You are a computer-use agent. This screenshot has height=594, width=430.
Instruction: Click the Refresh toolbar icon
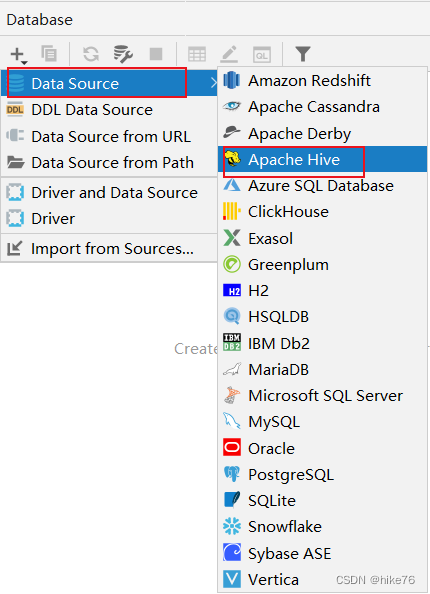click(91, 54)
